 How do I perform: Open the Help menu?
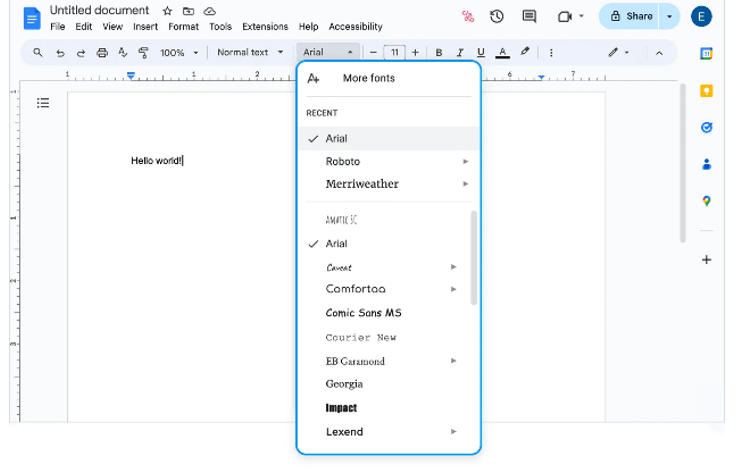coord(308,27)
